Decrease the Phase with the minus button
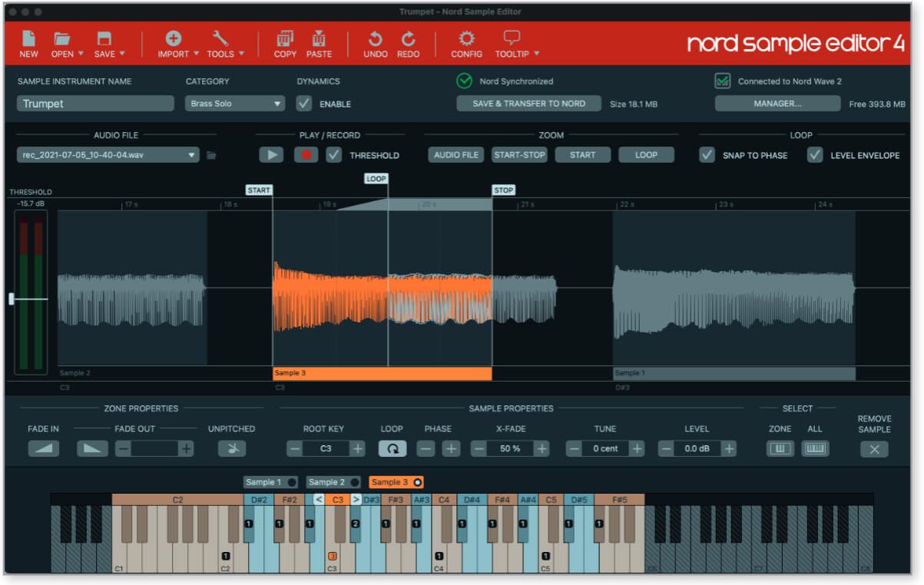This screenshot has height=585, width=924. tap(425, 449)
